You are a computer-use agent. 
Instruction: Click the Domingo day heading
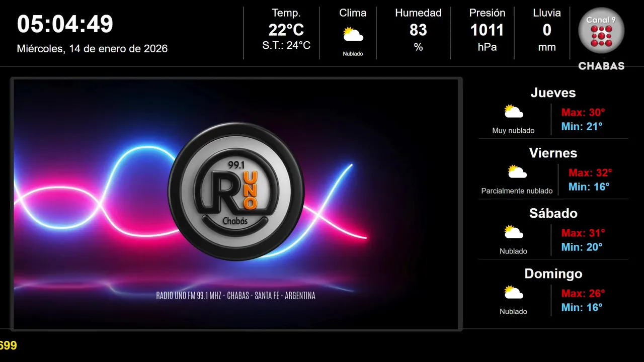point(553,274)
